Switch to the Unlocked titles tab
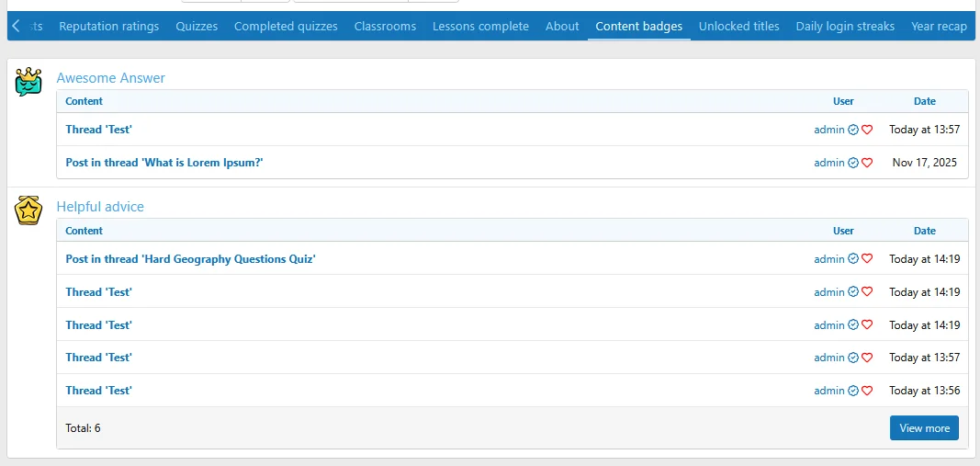 (x=738, y=27)
